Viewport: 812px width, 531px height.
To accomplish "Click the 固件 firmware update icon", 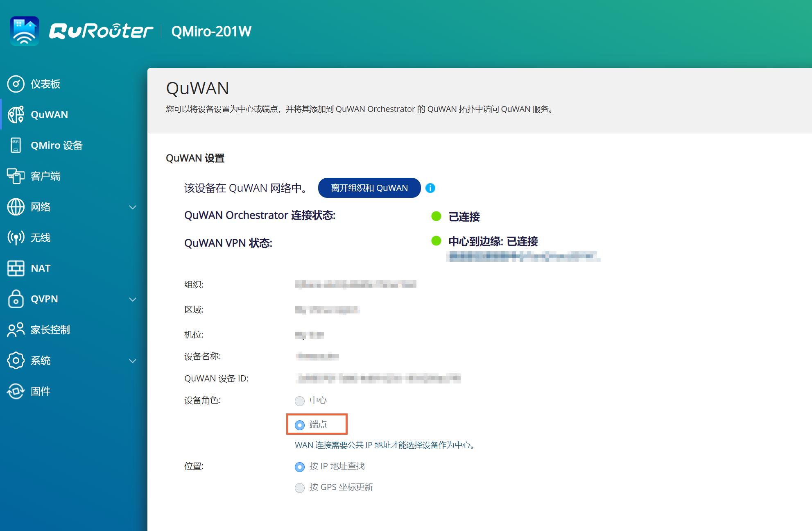I will (x=15, y=391).
